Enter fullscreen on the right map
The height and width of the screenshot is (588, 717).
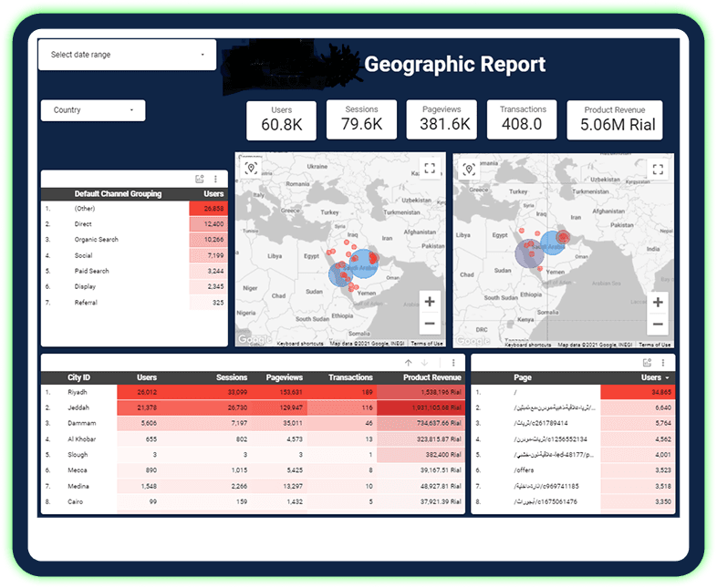click(x=657, y=170)
